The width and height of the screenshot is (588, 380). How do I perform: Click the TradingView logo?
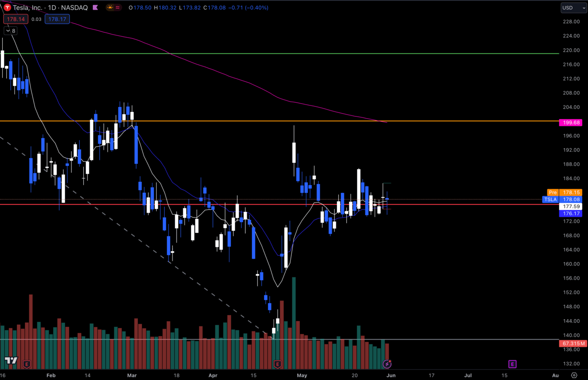click(x=11, y=361)
